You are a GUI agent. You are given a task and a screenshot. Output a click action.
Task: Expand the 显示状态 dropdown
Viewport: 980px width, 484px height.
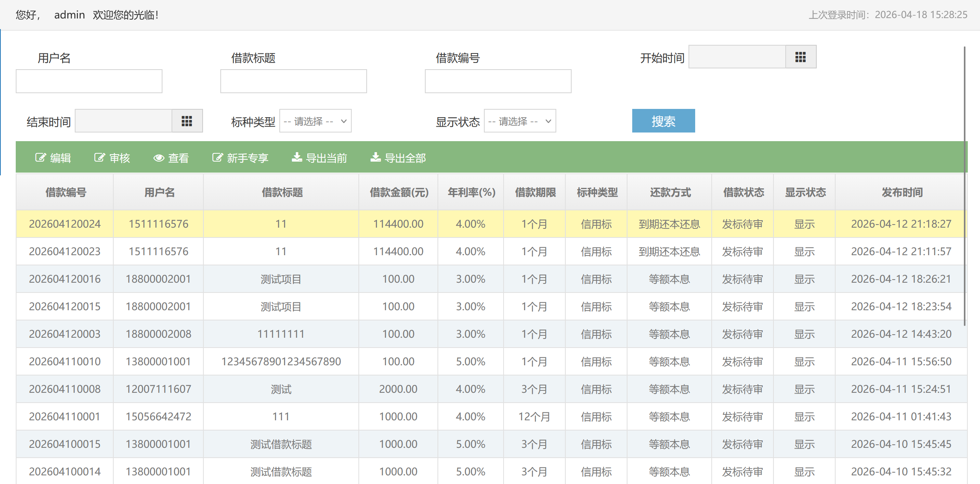tap(520, 121)
